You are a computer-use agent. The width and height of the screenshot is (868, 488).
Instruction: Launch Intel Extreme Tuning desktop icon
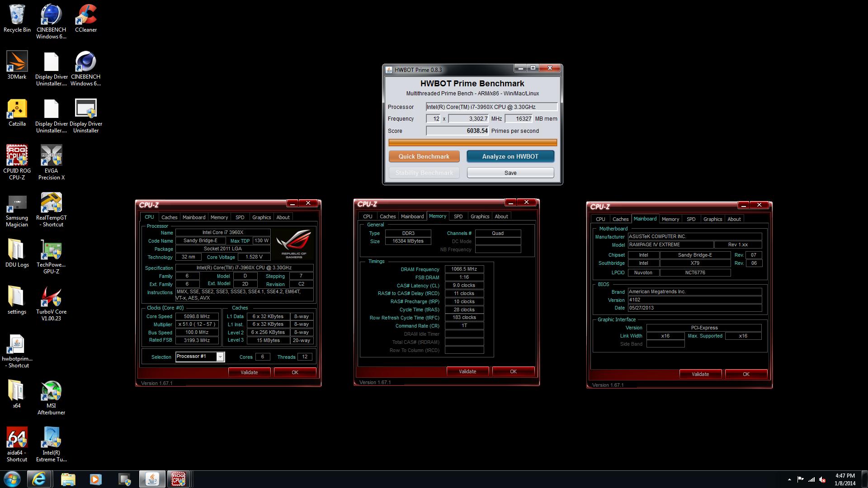tap(51, 444)
